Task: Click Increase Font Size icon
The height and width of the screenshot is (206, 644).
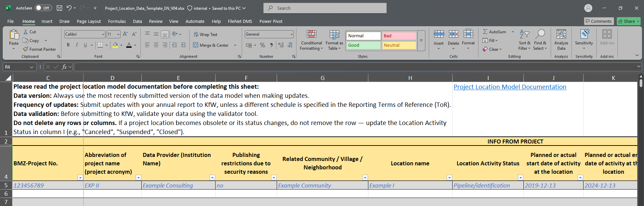Action: coord(125,34)
